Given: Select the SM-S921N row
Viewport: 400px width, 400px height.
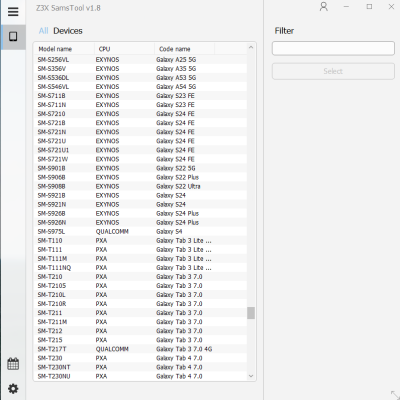Looking at the screenshot, I should point(140,204).
